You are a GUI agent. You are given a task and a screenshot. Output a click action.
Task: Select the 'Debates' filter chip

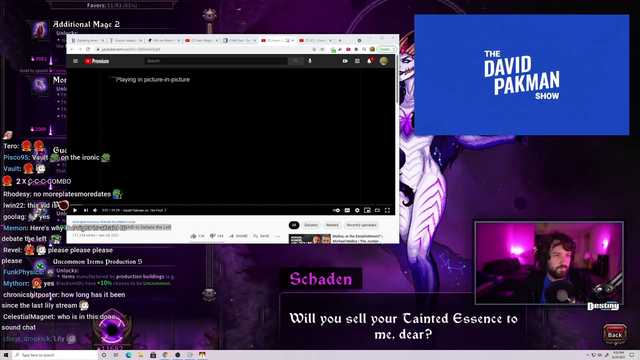point(311,225)
